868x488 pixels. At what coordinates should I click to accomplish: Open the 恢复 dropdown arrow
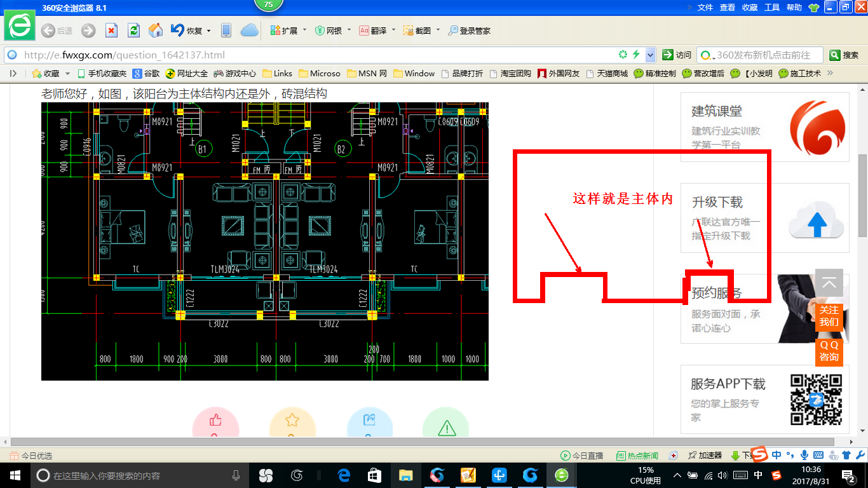208,30
